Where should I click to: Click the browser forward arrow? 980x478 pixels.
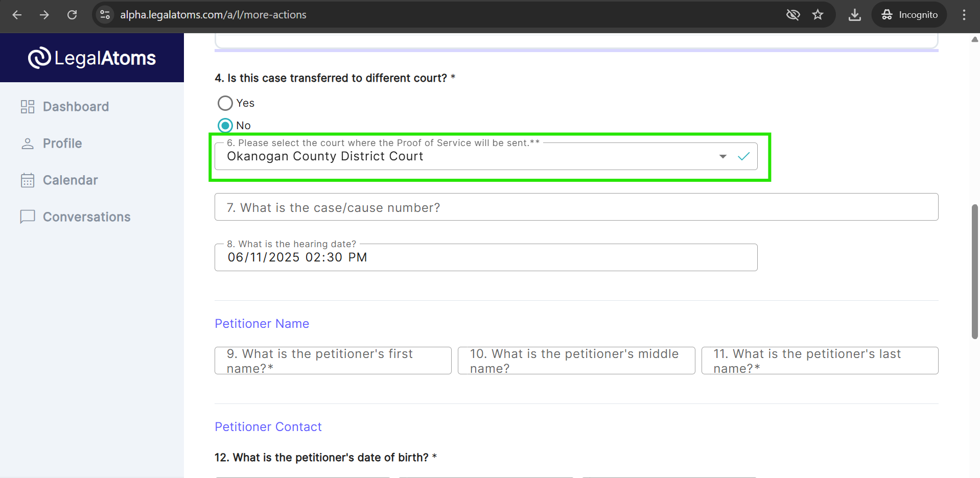(44, 15)
